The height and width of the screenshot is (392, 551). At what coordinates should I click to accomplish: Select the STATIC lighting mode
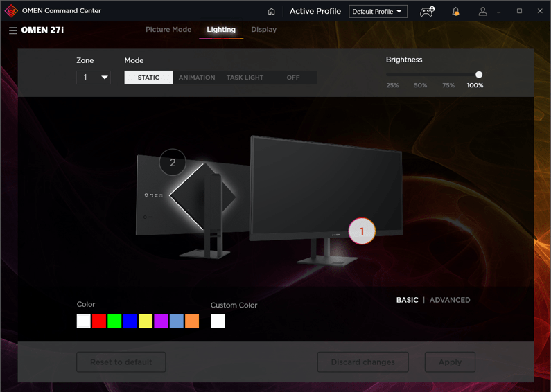[148, 78]
